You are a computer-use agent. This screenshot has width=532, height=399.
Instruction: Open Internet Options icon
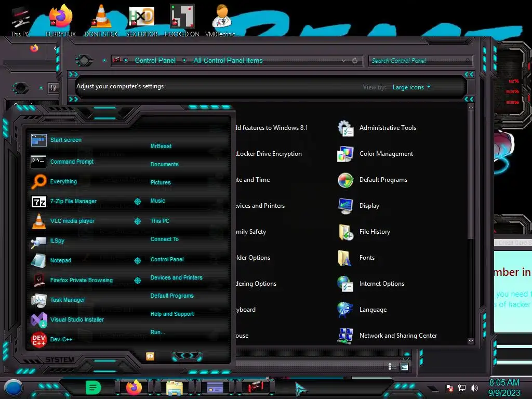coord(345,284)
